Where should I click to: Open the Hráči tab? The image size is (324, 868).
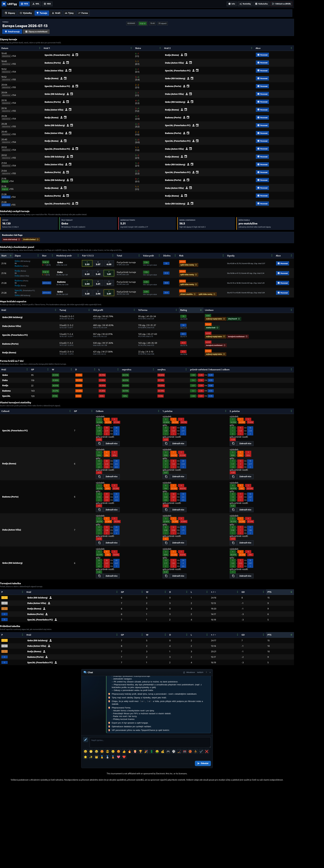pos(56,13)
